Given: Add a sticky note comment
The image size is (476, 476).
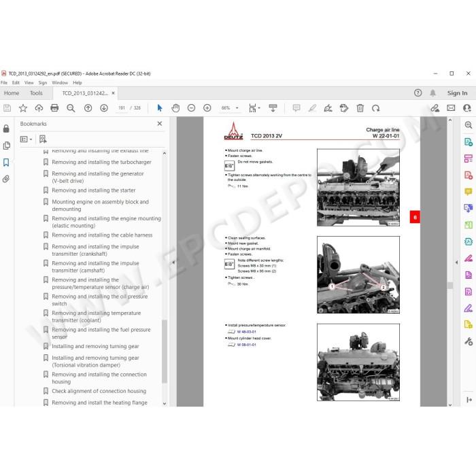Looking at the screenshot, I should coord(296,108).
